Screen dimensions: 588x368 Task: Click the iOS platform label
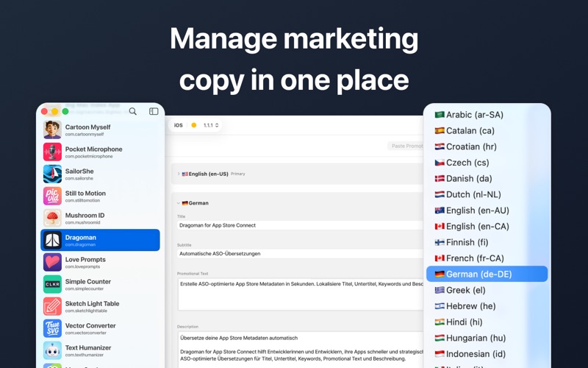pyautogui.click(x=179, y=125)
